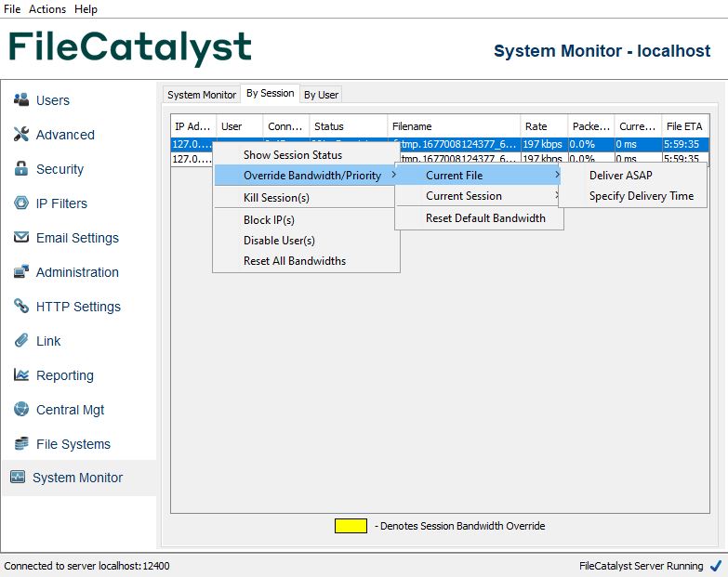Click the 5:59:35 ETA in highlighted row
The image size is (728, 577).
[x=685, y=144]
